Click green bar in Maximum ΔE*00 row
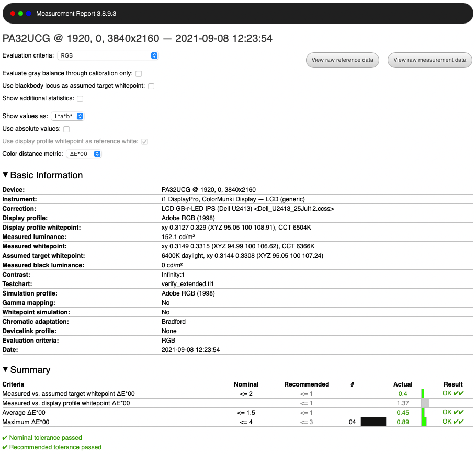476x454 pixels. pyautogui.click(x=424, y=422)
